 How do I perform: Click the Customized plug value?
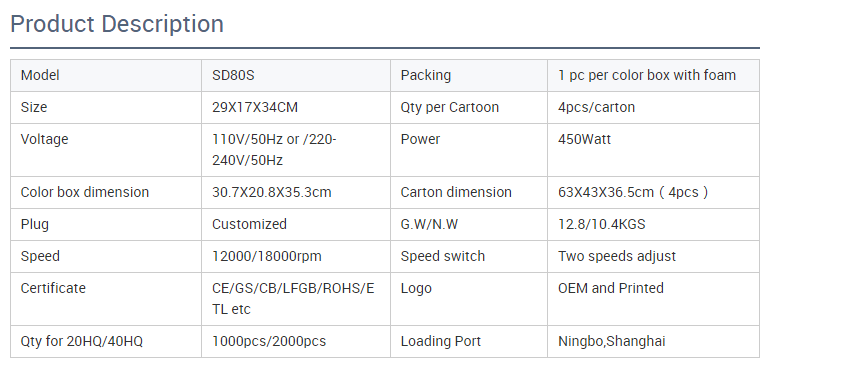[249, 224]
